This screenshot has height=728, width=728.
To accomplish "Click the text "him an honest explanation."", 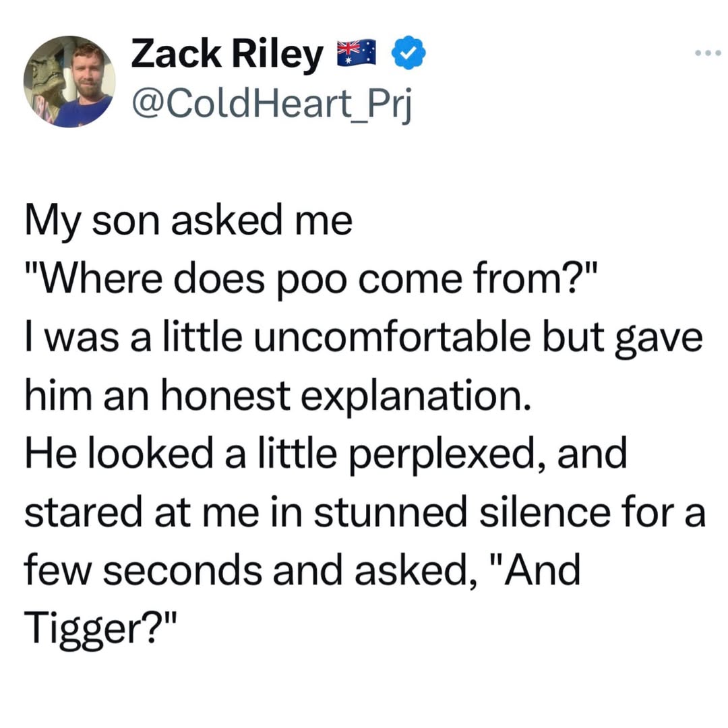I will coord(278,396).
